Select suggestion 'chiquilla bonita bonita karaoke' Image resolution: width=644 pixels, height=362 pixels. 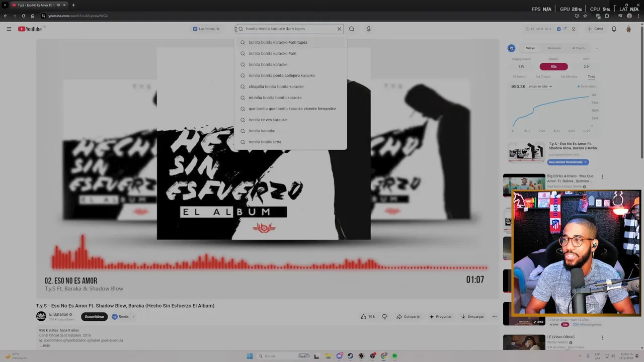tap(290, 86)
